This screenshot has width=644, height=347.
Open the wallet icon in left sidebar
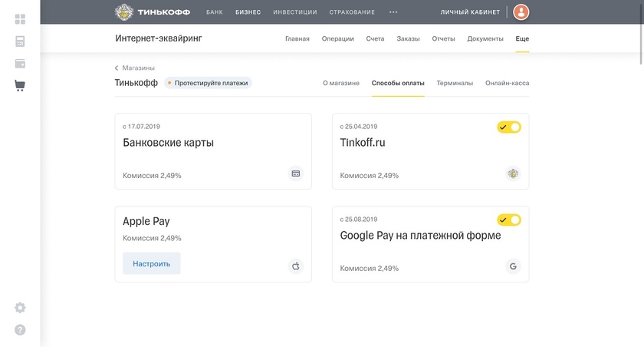point(20,64)
